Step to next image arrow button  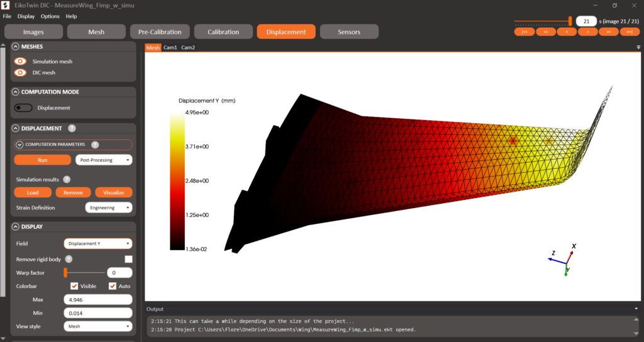588,31
